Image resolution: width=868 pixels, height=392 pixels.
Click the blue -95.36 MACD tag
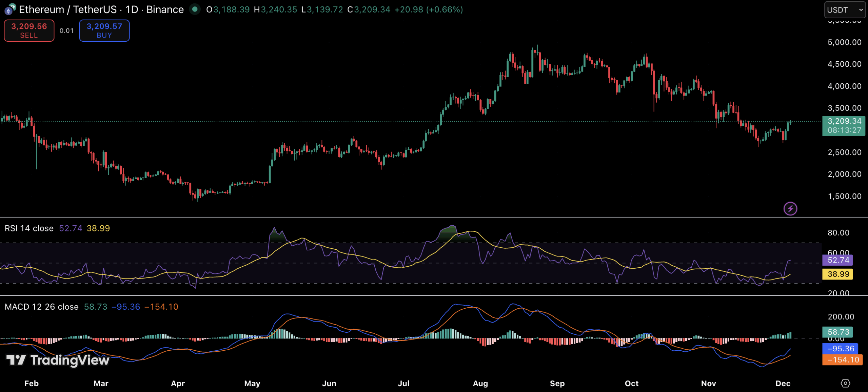(840, 349)
